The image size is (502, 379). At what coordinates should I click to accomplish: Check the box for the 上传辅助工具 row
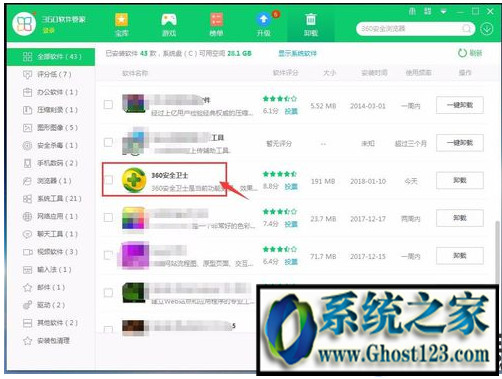(108, 142)
